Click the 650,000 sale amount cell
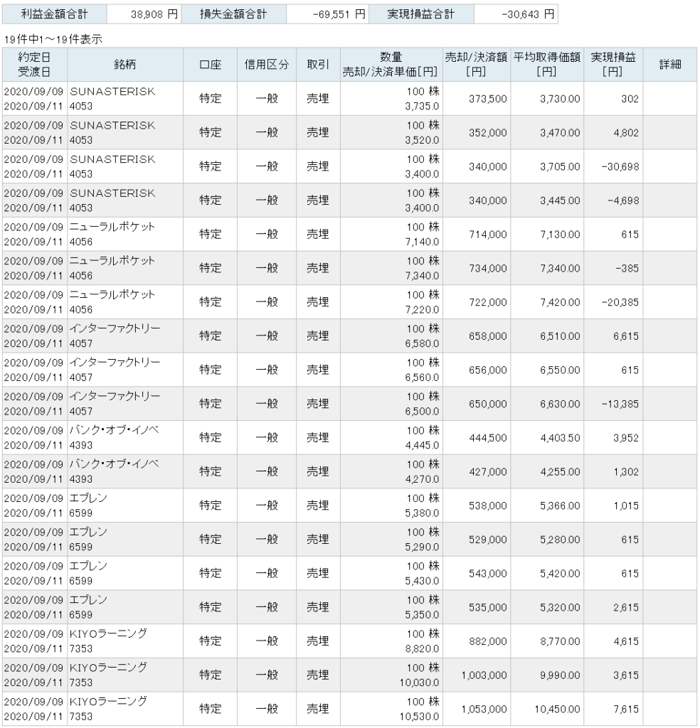This screenshot has height=728, width=700. tap(476, 404)
